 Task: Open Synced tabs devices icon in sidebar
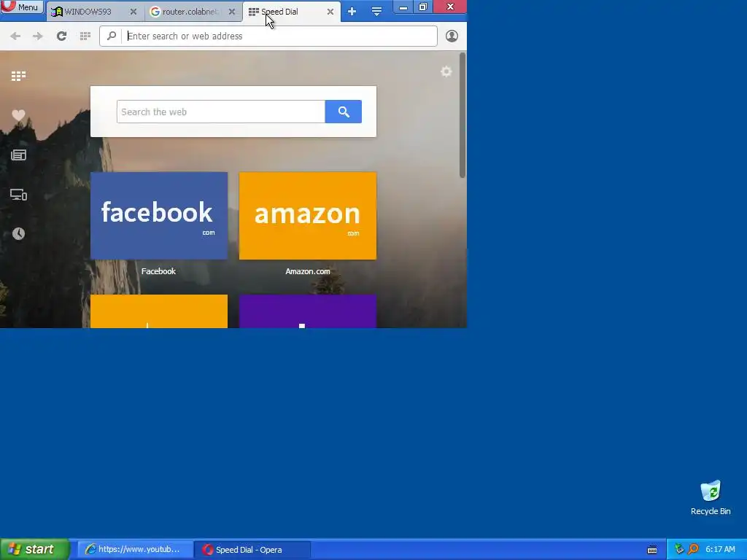pos(18,195)
